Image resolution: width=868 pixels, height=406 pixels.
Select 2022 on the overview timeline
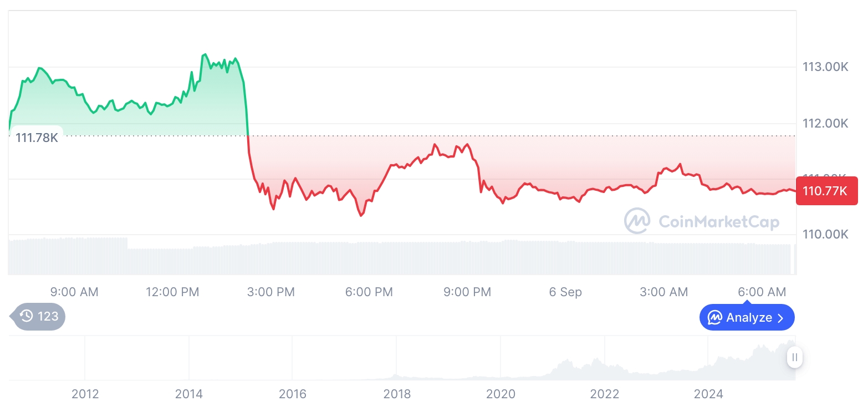604,394
